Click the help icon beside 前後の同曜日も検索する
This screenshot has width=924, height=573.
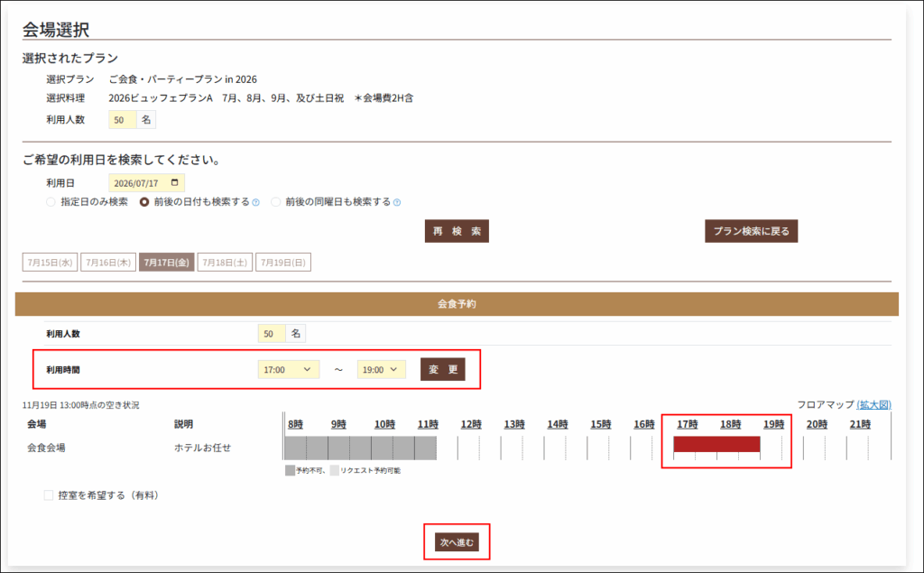click(397, 203)
